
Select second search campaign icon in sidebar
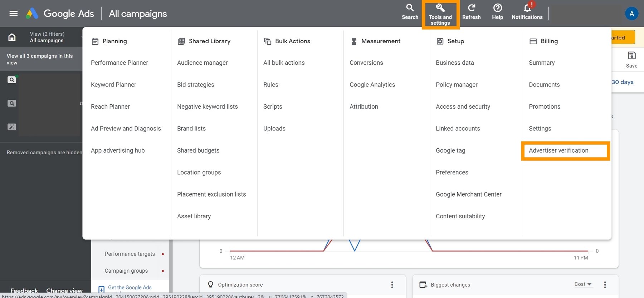click(x=12, y=103)
